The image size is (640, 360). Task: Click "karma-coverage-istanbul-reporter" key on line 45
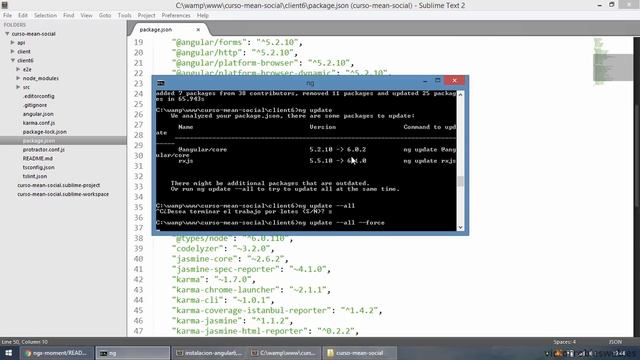pos(253,310)
